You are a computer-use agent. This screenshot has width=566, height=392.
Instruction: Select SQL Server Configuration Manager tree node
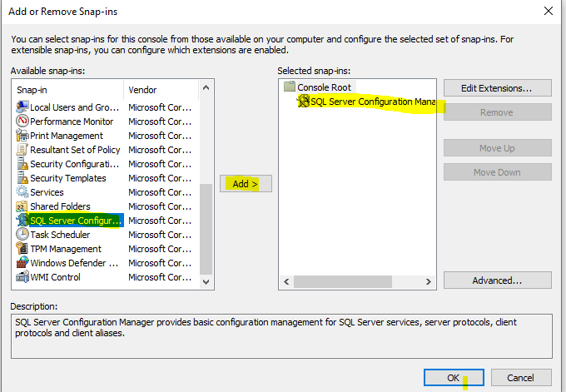click(x=373, y=102)
